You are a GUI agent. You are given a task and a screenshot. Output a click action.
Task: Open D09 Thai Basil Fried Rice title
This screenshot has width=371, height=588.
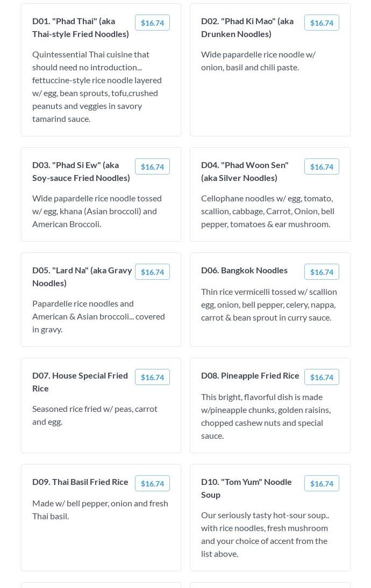click(80, 482)
